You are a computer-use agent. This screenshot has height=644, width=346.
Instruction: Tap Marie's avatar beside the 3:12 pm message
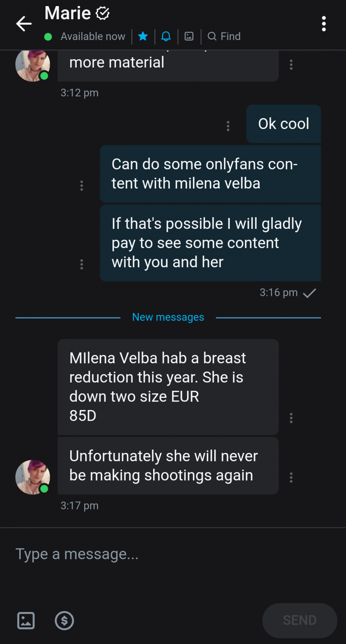[x=33, y=66]
